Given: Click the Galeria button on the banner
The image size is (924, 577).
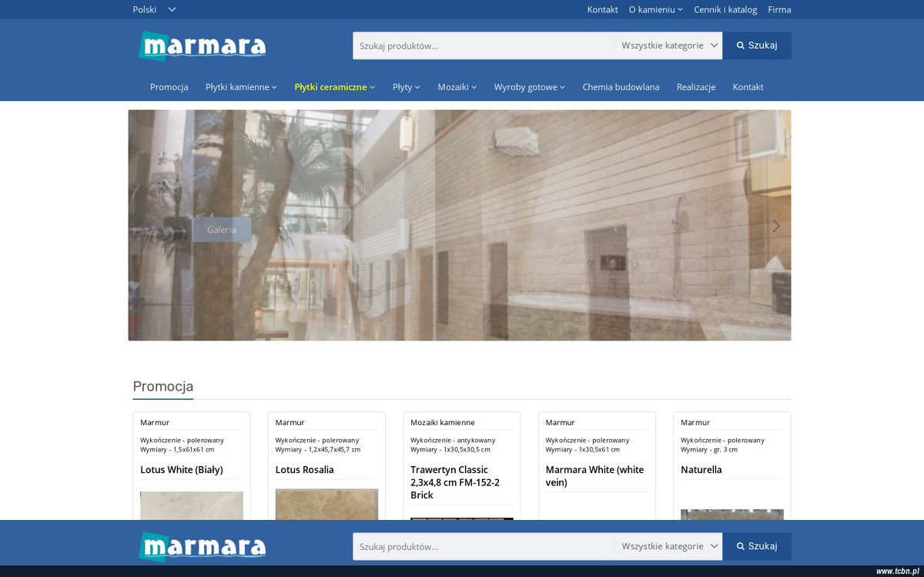Looking at the screenshot, I should click(x=222, y=230).
